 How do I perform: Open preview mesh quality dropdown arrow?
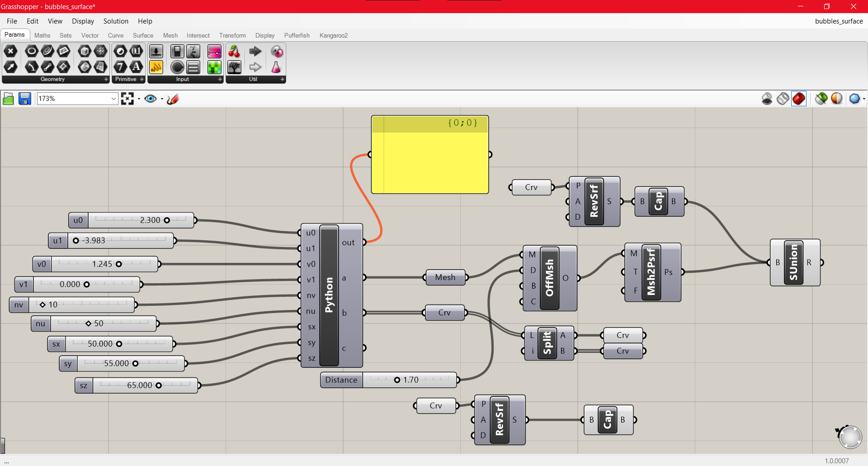(x=864, y=99)
